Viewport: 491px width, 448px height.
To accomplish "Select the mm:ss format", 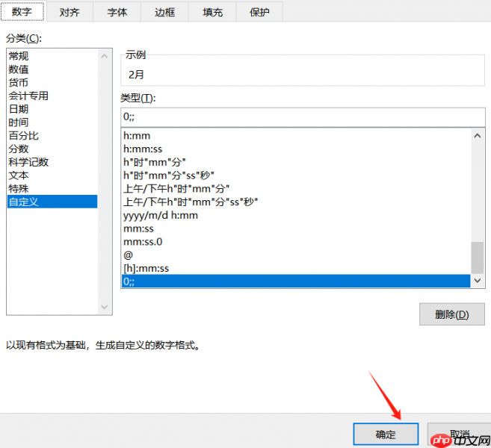I will pos(296,228).
